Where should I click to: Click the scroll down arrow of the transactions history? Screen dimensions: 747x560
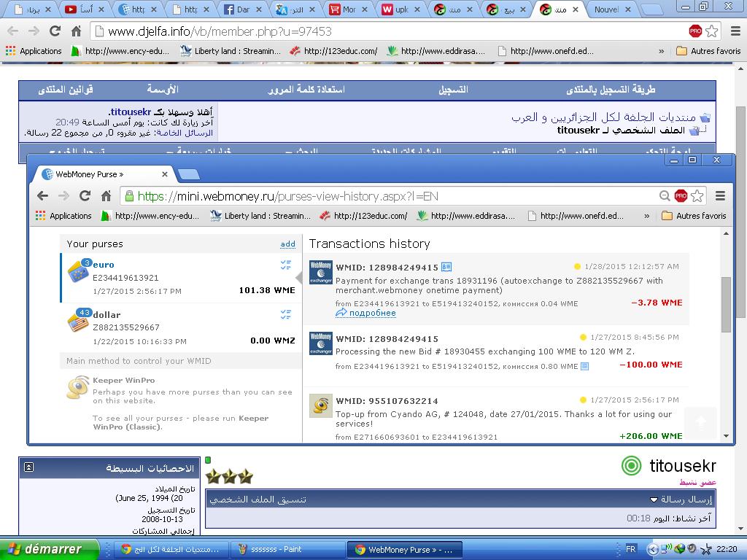click(x=726, y=436)
